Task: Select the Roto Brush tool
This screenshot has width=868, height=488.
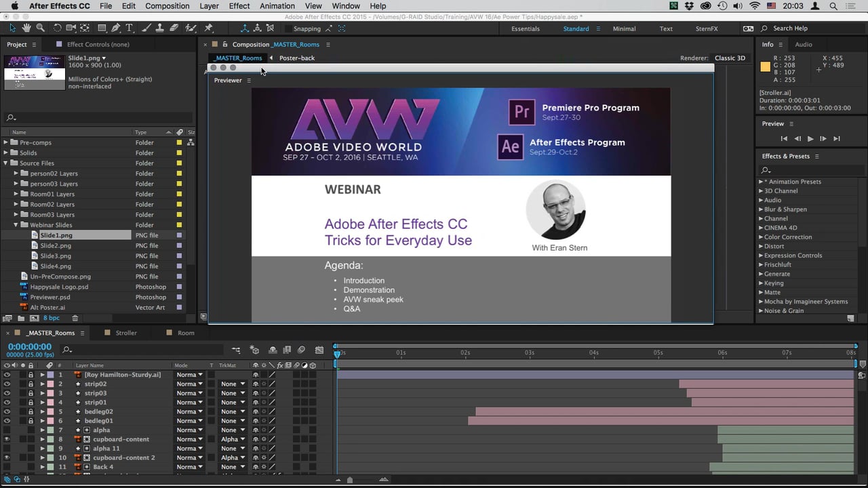Action: point(191,28)
